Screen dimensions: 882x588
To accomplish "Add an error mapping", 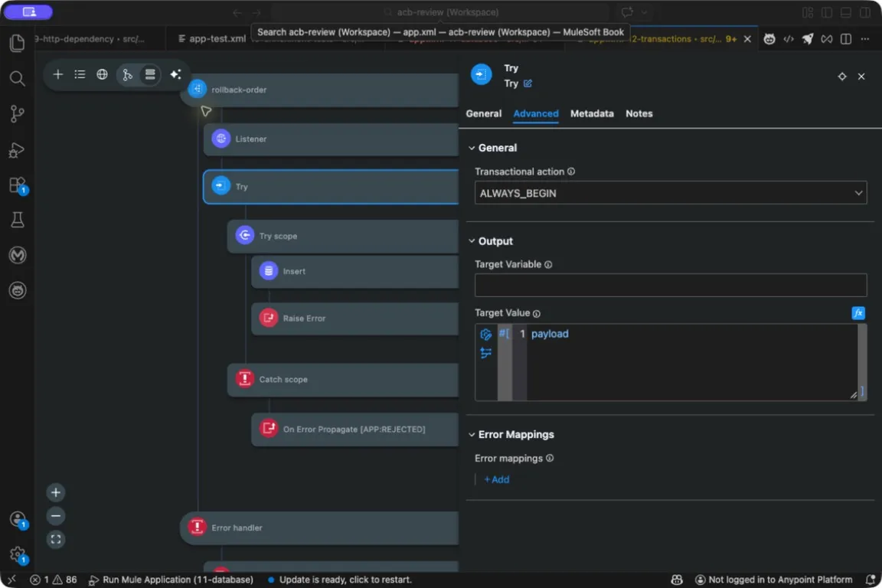I will coord(497,479).
